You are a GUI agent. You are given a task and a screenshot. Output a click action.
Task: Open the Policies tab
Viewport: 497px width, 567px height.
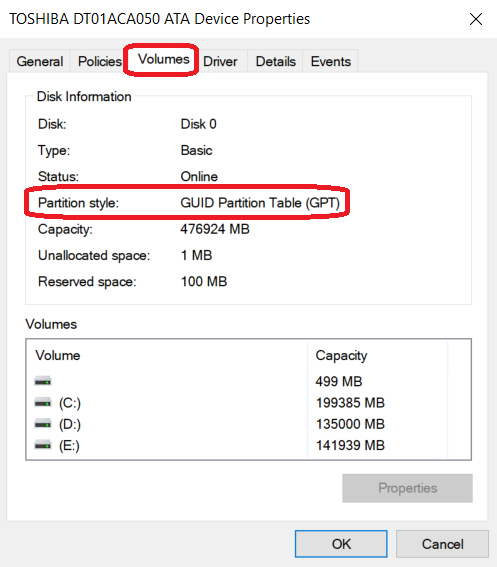(99, 61)
